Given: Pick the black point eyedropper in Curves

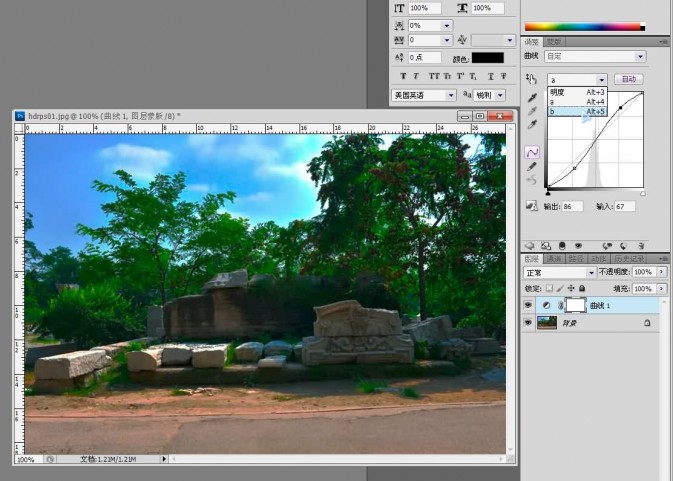Looking at the screenshot, I should (532, 97).
